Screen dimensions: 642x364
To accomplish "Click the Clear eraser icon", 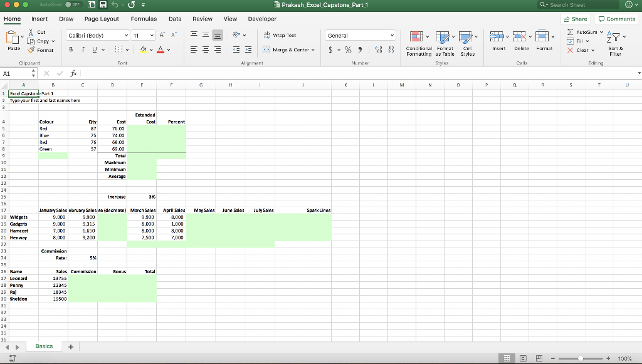I will 570,50.
